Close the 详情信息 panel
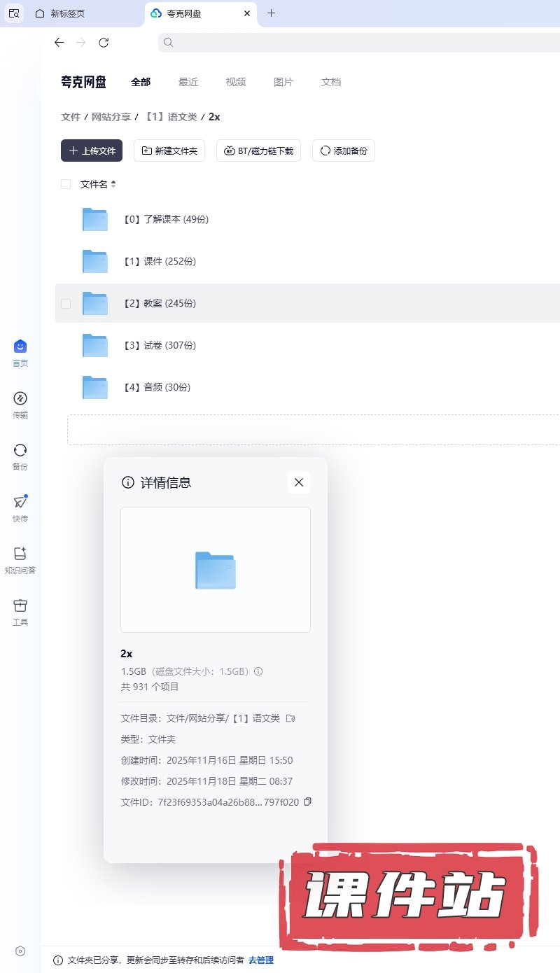This screenshot has width=560, height=973. (x=299, y=482)
